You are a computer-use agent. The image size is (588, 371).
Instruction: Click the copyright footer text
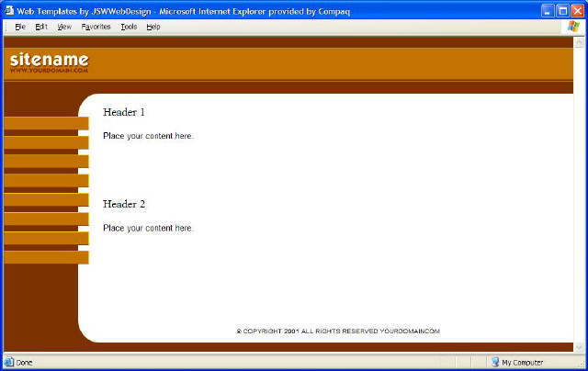[x=338, y=331]
